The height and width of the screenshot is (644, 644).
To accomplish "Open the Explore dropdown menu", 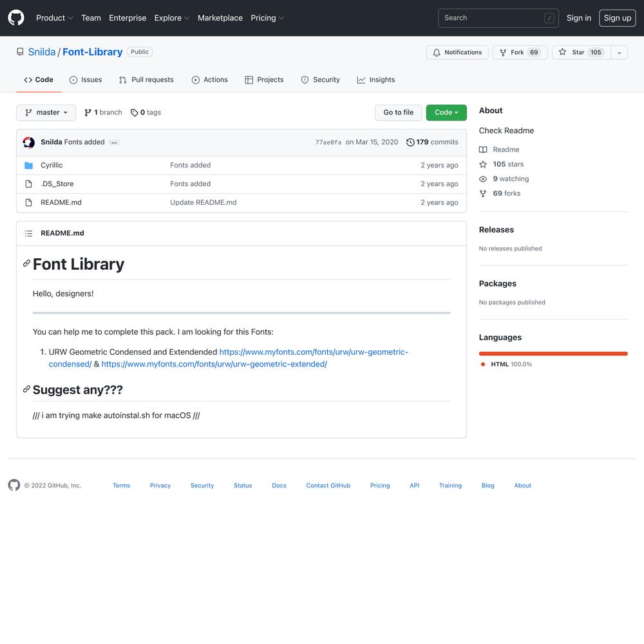I will [x=172, y=17].
